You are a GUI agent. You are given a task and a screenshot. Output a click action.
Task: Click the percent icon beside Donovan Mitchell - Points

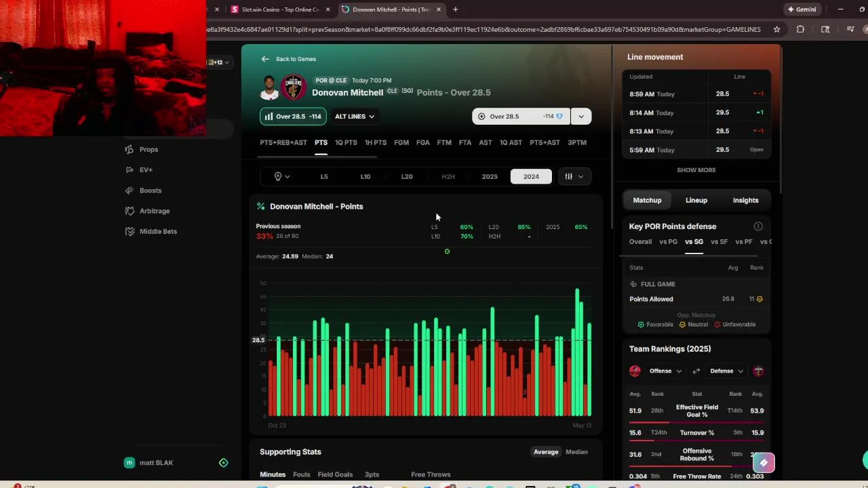pyautogui.click(x=260, y=206)
